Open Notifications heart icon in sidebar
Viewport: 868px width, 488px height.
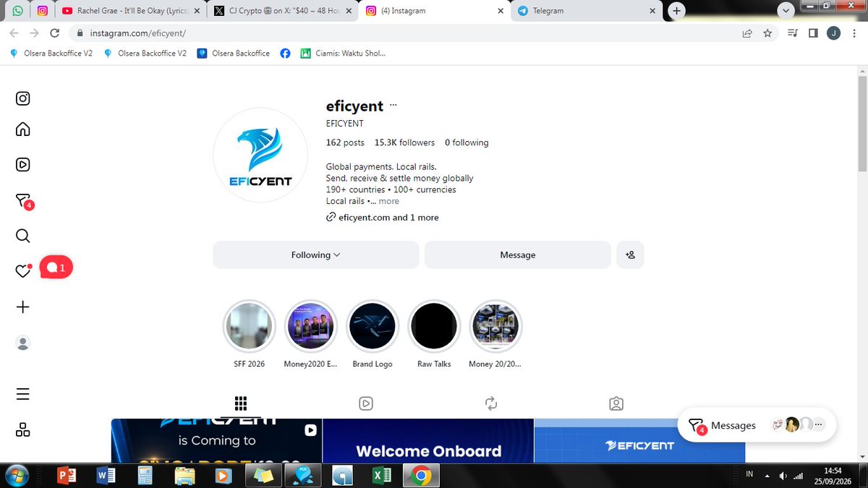[23, 270]
